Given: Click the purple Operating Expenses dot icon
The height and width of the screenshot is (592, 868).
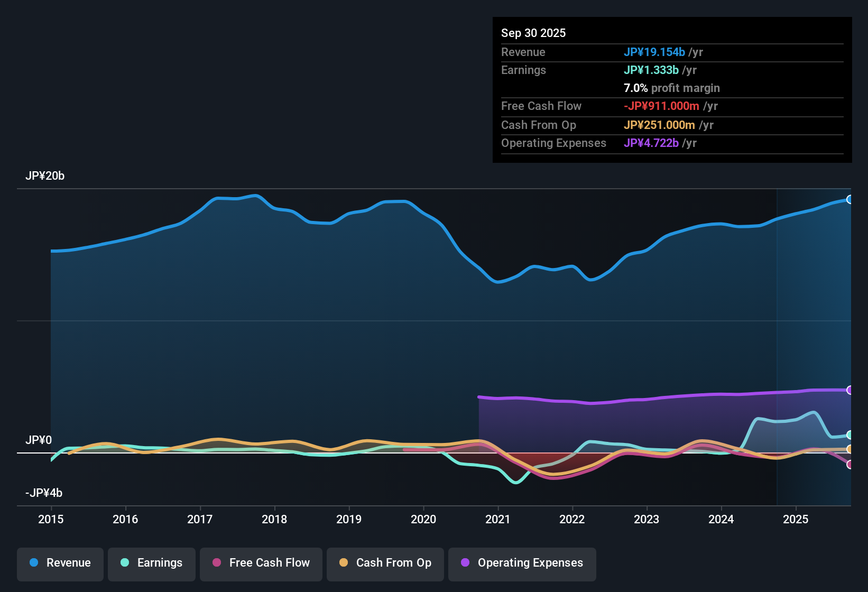Looking at the screenshot, I should point(465,563).
